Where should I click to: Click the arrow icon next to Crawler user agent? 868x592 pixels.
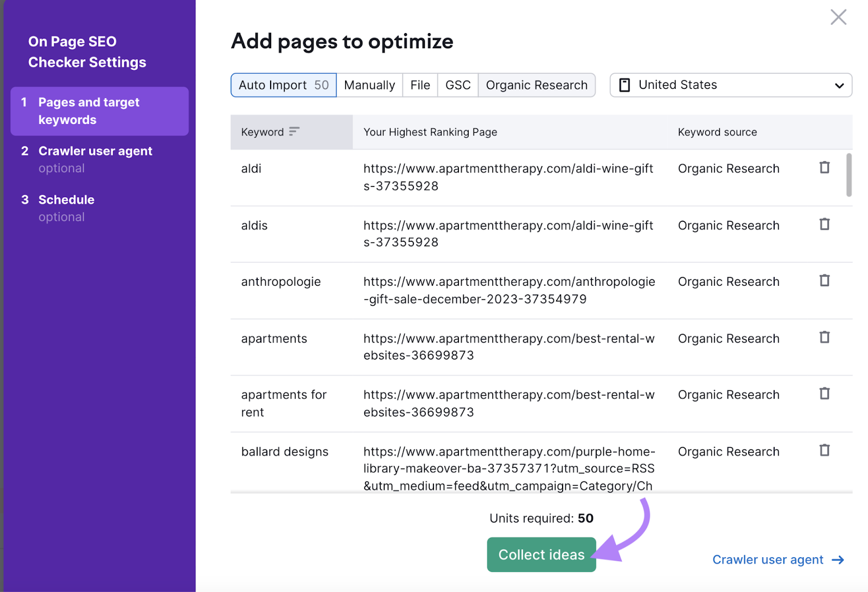coord(837,560)
